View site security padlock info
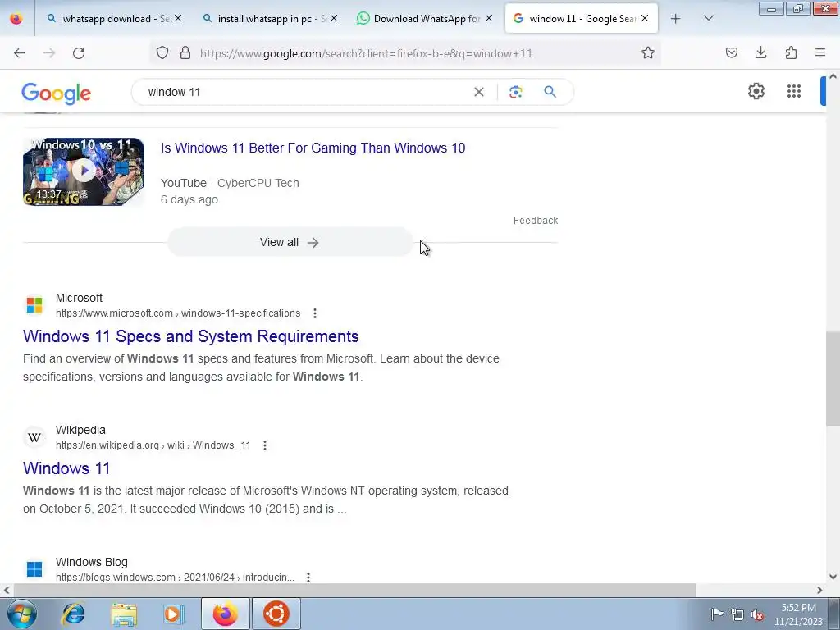Viewport: 840px width, 630px height. tap(185, 52)
